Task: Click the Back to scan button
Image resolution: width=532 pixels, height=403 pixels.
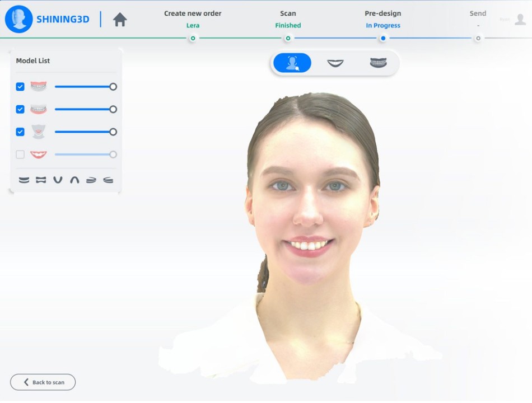Action: (x=43, y=382)
